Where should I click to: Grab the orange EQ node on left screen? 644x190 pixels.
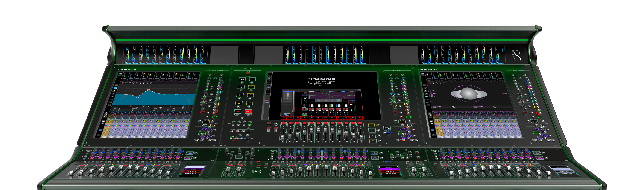[149, 90]
